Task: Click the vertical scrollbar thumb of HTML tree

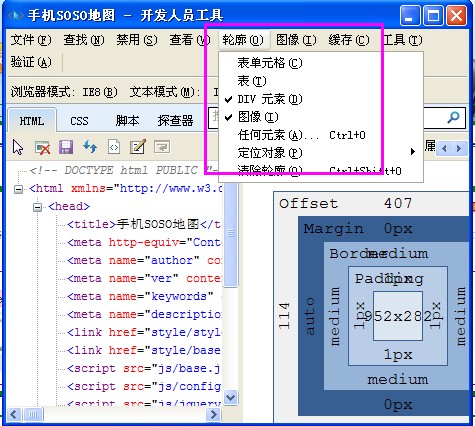Action: (231, 233)
